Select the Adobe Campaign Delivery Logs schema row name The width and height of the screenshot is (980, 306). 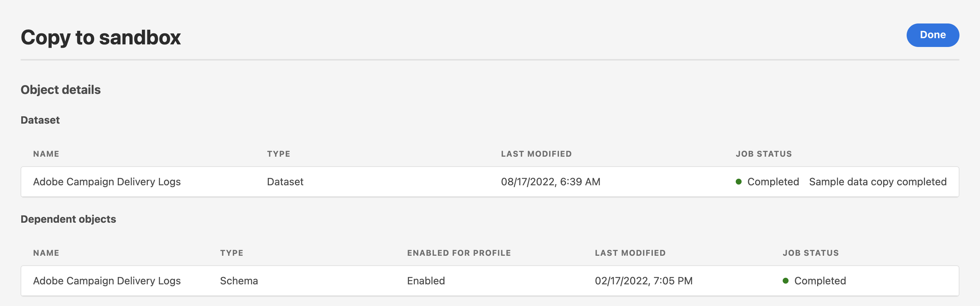point(107,280)
